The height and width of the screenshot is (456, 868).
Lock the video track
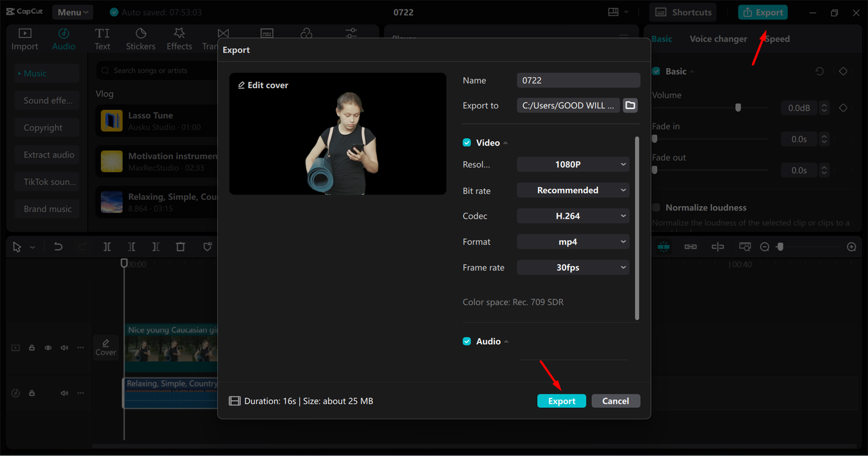32,348
